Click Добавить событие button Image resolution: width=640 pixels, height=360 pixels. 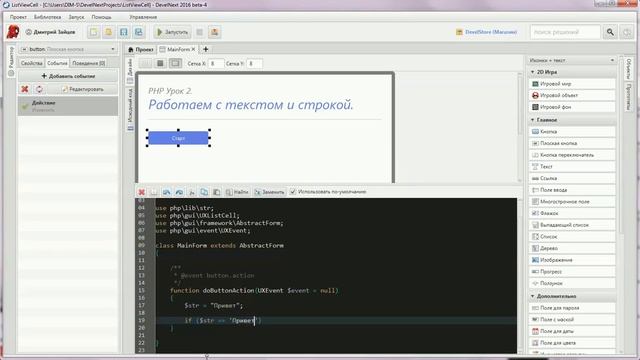[68, 76]
